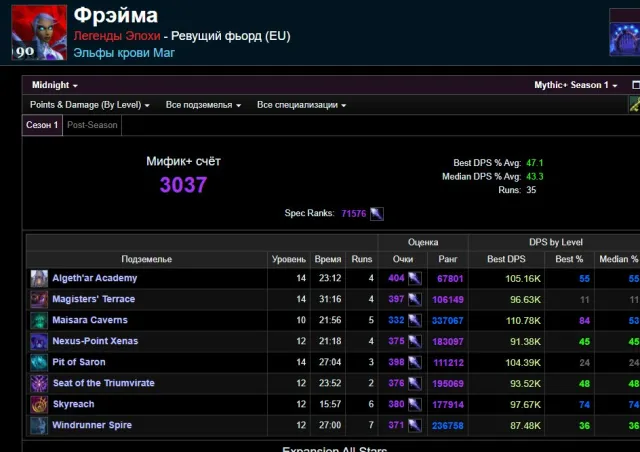Click the Очки column header

coord(403,259)
